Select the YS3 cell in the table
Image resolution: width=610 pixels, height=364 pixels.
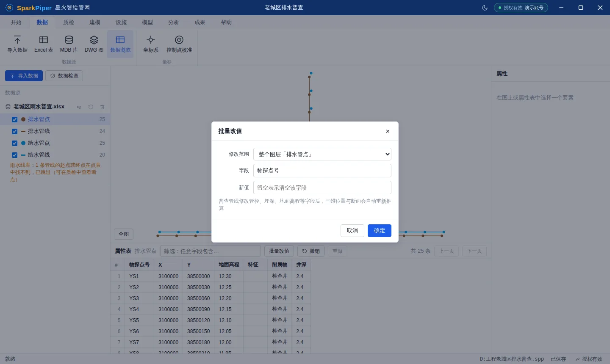click(x=140, y=298)
